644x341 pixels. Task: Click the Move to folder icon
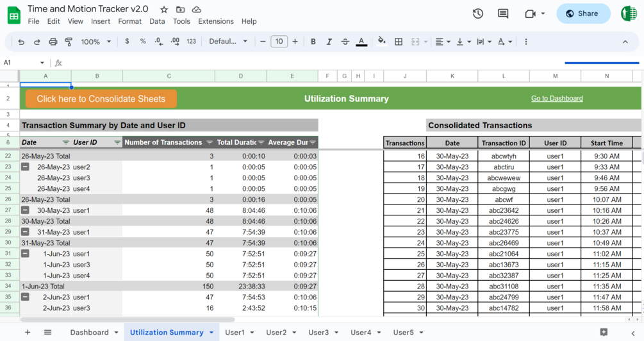[x=180, y=10]
